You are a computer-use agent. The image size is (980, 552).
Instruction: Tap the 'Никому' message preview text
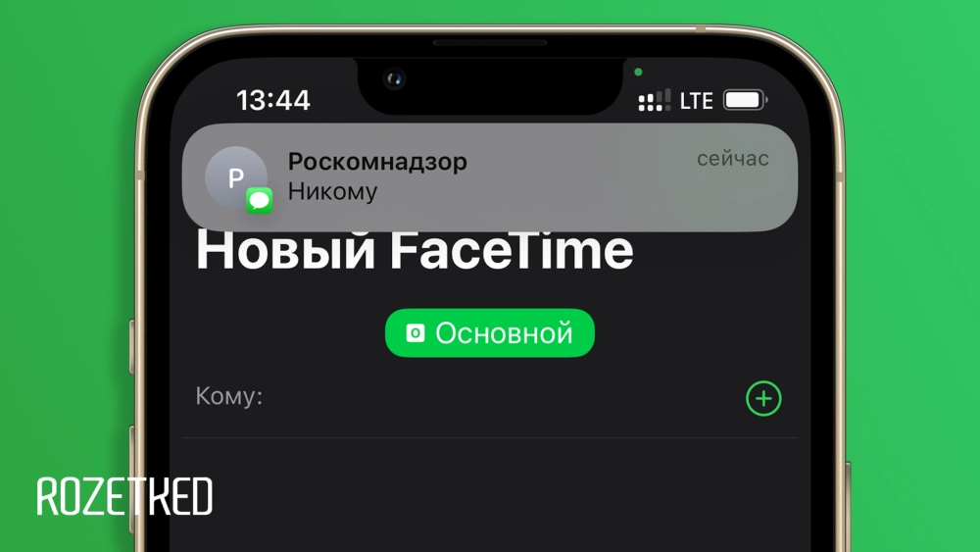pyautogui.click(x=332, y=191)
